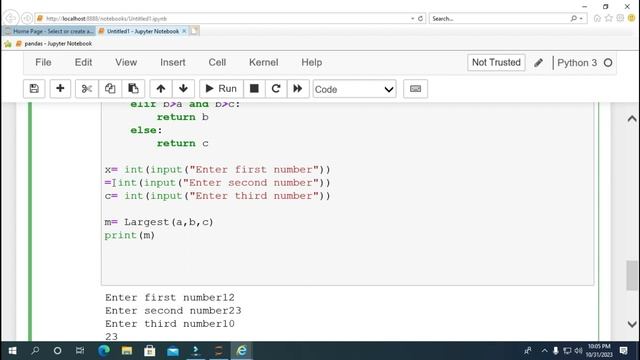This screenshot has width=640, height=360.
Task: Open the Help menu
Action: (312, 62)
